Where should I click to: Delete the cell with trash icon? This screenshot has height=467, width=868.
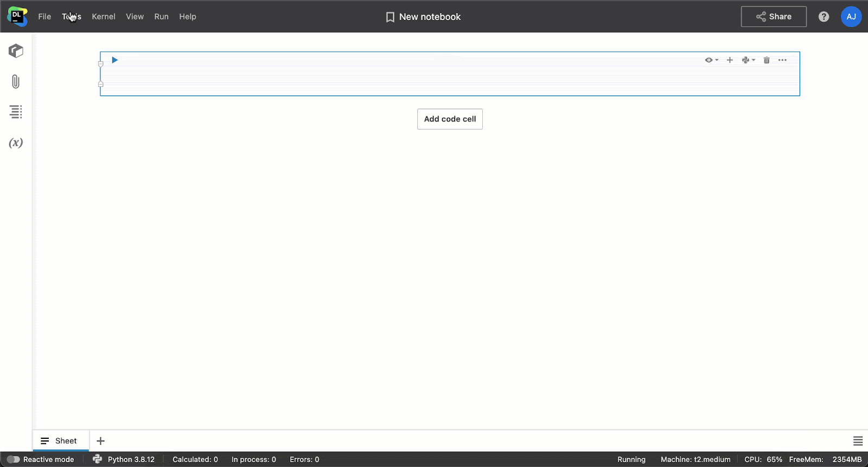point(767,60)
